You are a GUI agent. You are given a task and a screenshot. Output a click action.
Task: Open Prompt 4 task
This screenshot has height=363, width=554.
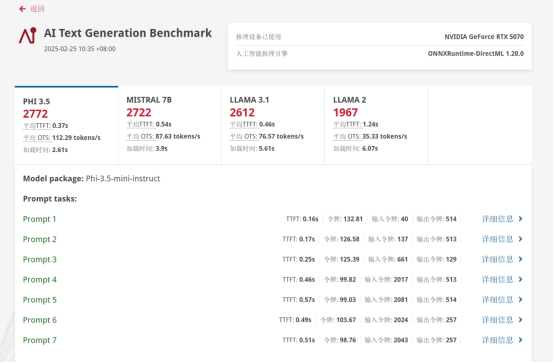point(40,280)
